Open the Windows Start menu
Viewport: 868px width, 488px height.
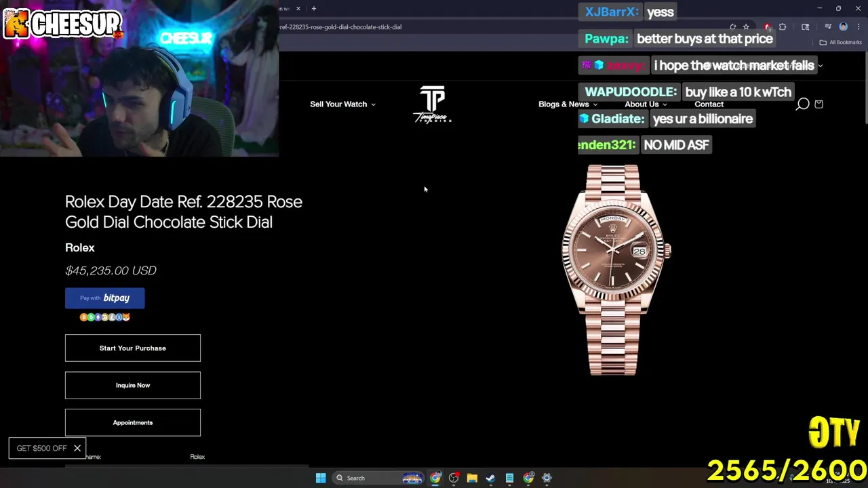[321, 478]
